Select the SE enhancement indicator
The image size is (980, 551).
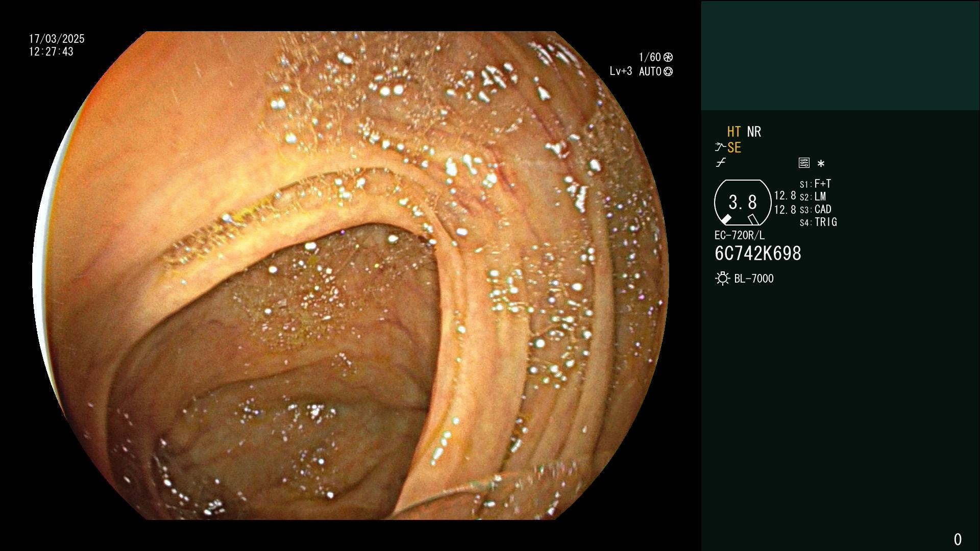tap(734, 148)
